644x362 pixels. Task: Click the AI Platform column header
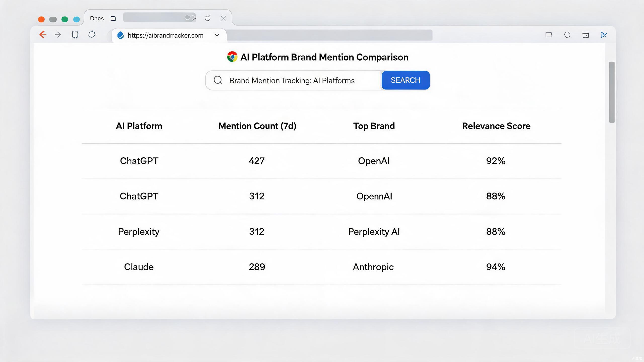coord(139,126)
